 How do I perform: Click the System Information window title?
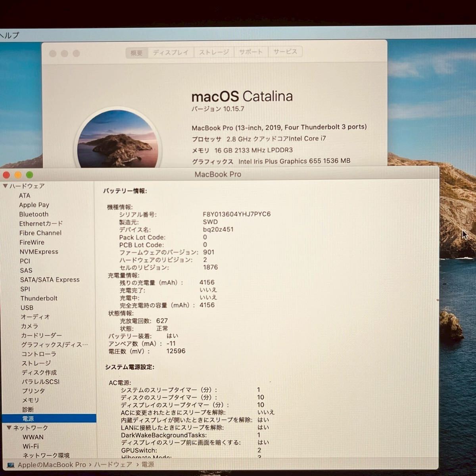218,174
